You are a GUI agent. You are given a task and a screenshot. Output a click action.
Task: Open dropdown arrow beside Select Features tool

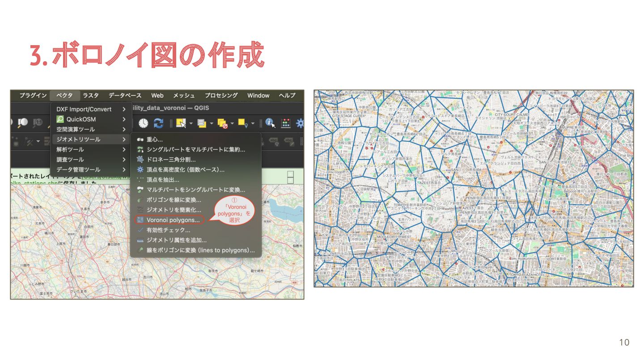191,123
